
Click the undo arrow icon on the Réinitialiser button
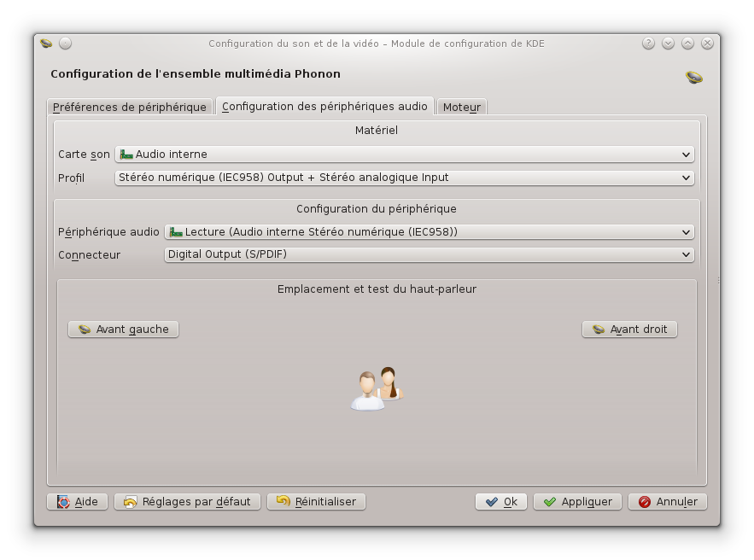click(x=283, y=501)
